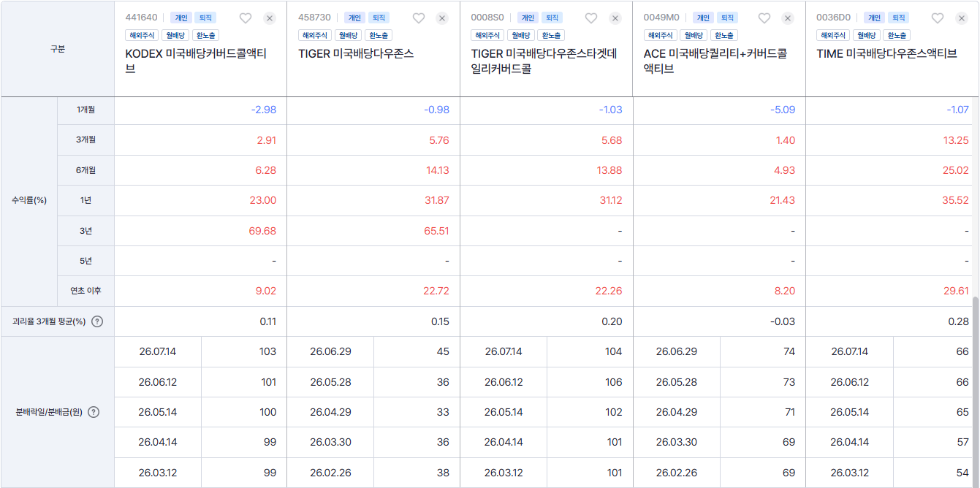Image resolution: width=980 pixels, height=488 pixels.
Task: Click dividend amount 106
Action: coord(614,382)
